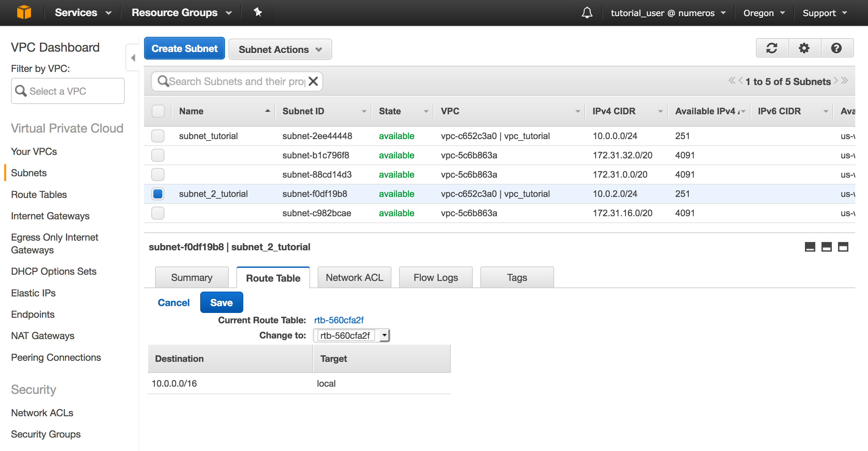Viewport: 868px width, 451px height.
Task: Open the rtb-560cfa2f current route table link
Action: pos(339,320)
